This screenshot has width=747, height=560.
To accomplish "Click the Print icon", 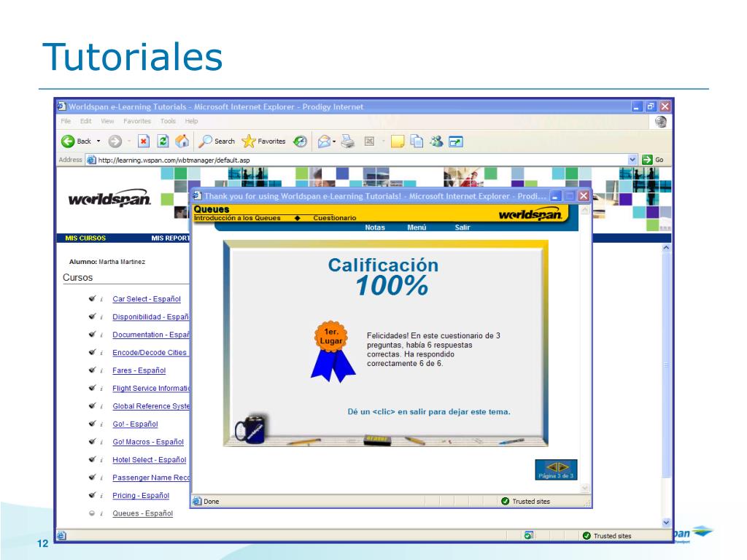I will click(x=348, y=141).
